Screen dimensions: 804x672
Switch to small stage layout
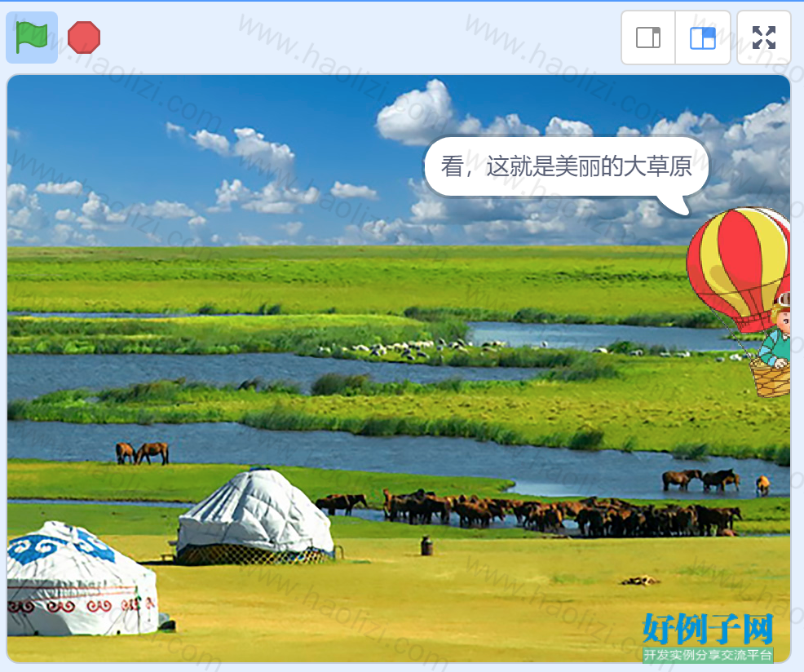pos(648,38)
